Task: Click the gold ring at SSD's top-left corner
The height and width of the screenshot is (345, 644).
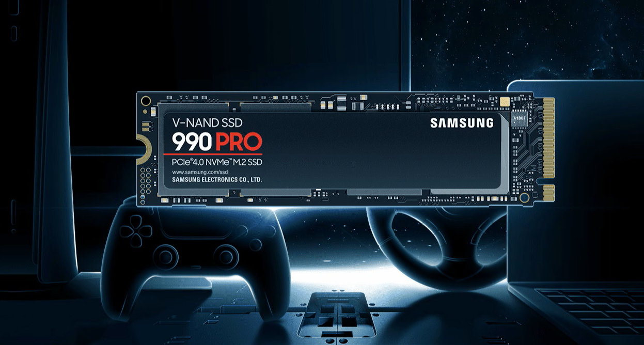Action: click(x=146, y=101)
